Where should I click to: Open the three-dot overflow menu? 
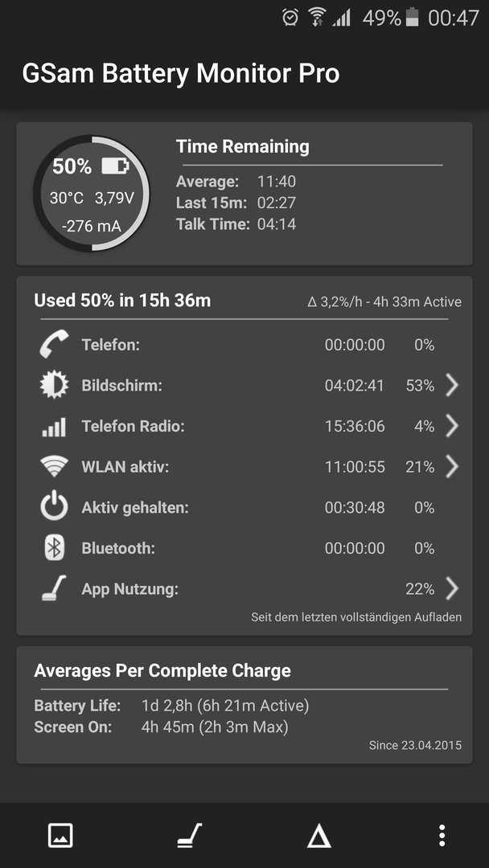[x=442, y=835]
